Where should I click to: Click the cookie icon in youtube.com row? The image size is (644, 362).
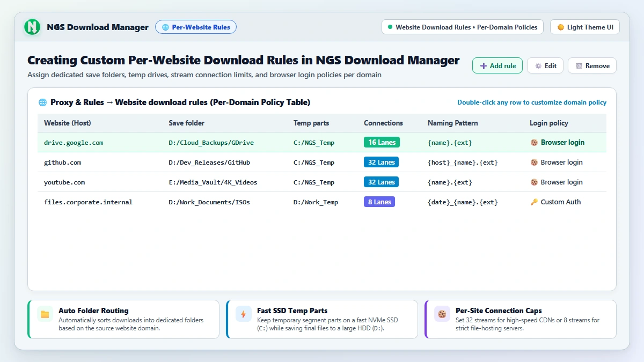tap(534, 182)
